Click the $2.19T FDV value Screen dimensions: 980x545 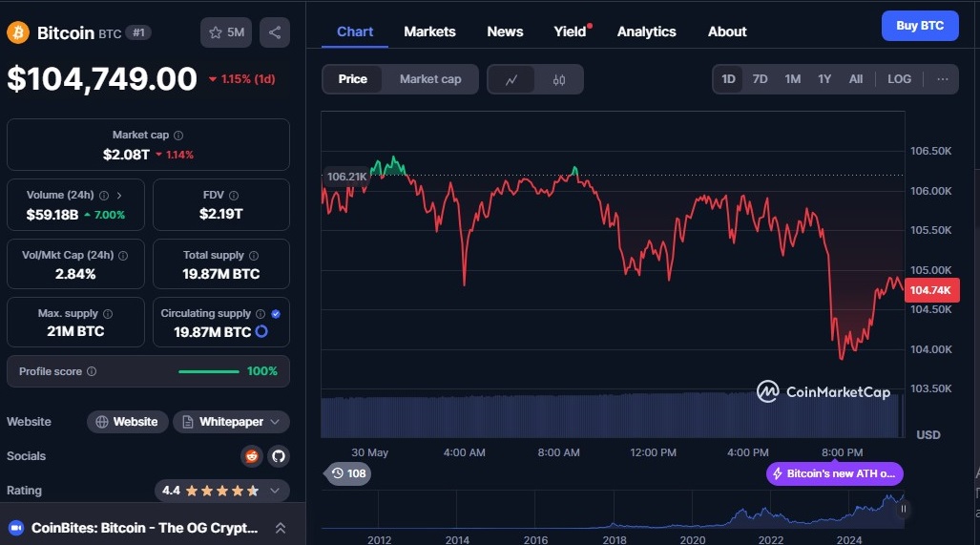(x=221, y=214)
